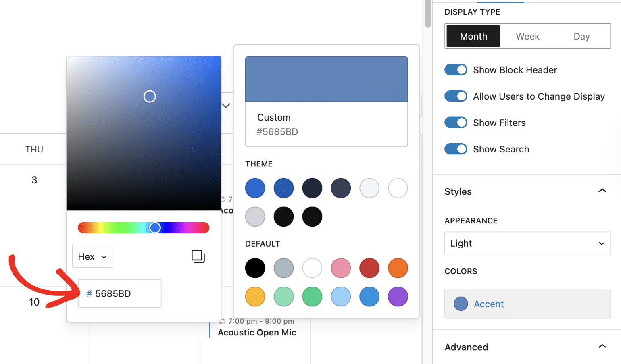Click calendar date 3

click(34, 180)
